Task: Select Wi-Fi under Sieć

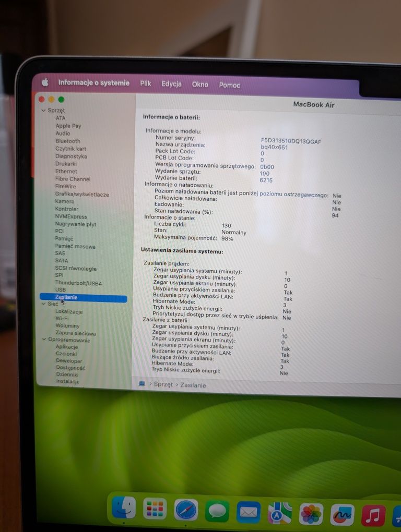Action: coord(62,319)
